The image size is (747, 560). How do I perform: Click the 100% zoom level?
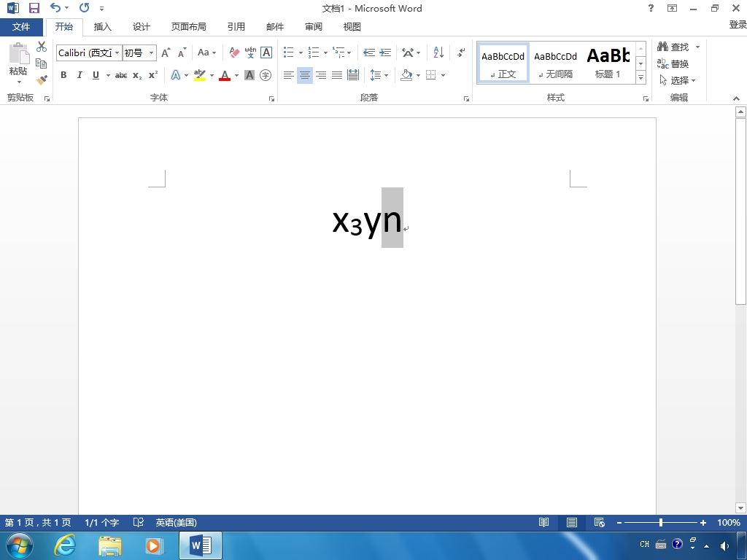tap(729, 522)
